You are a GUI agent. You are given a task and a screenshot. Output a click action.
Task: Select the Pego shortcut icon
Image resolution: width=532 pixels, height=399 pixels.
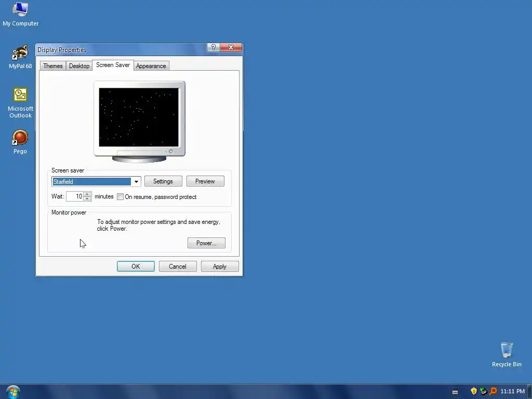[x=20, y=142]
